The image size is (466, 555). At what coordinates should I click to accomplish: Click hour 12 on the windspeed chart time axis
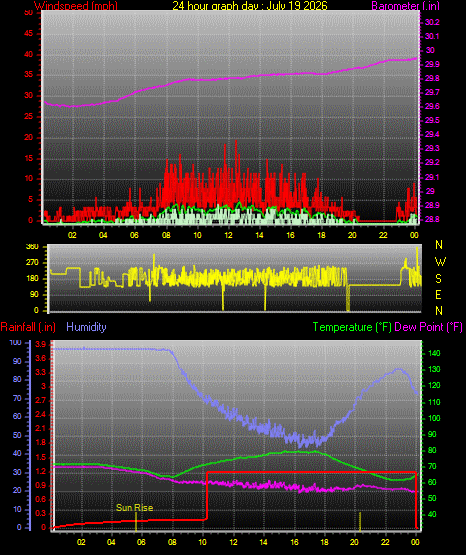click(x=228, y=235)
